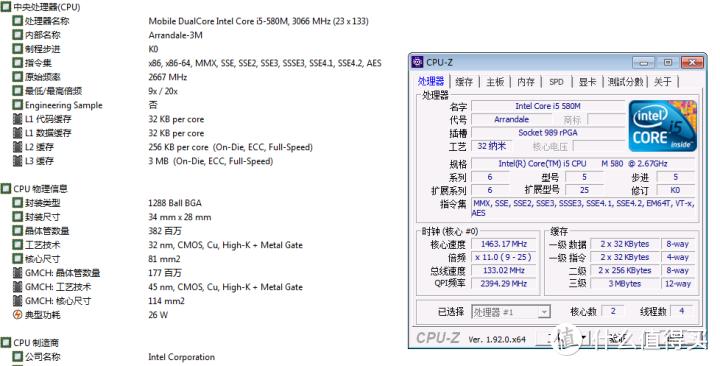The image size is (720, 366).
Task: Click the 插槽 field showing Socket 989 rPGA
Action: click(548, 133)
